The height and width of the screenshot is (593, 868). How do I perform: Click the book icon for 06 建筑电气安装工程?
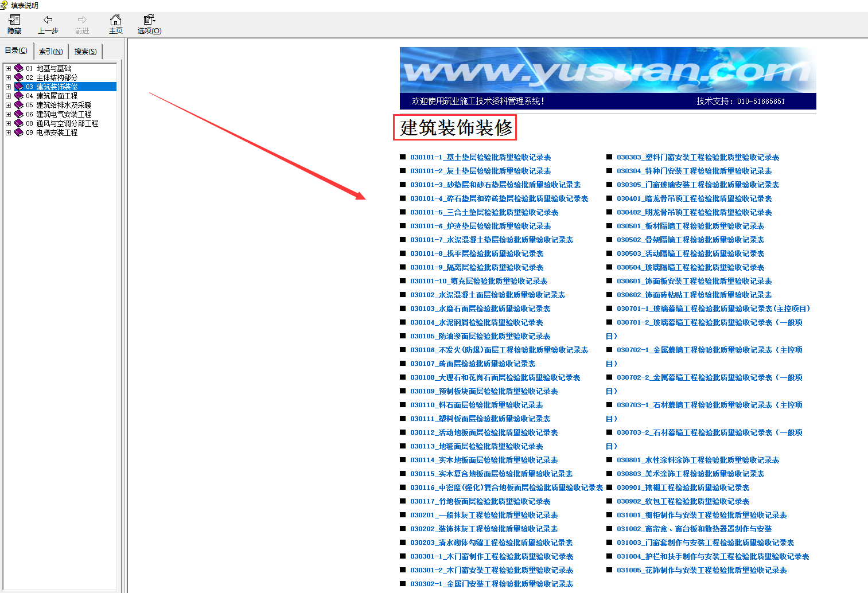coord(19,114)
